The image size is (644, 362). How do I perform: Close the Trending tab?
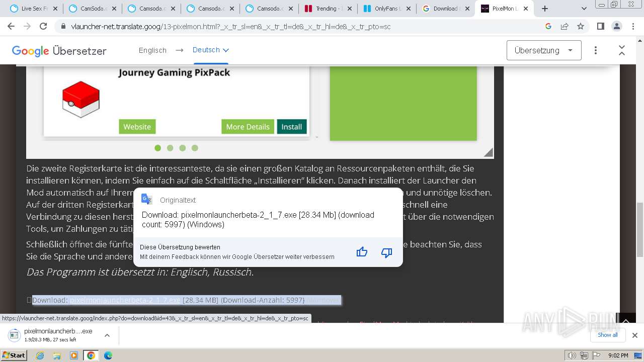(350, 9)
